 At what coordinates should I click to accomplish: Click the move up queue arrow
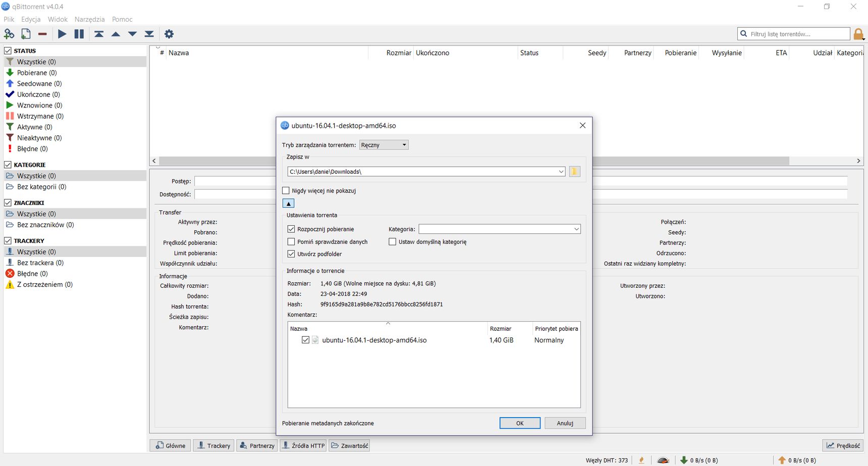click(116, 34)
